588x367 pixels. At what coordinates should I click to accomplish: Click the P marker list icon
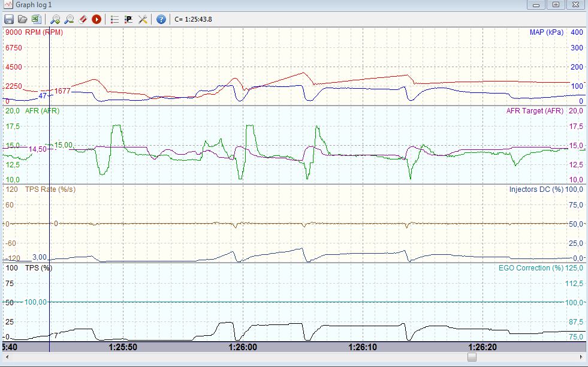[x=128, y=19]
